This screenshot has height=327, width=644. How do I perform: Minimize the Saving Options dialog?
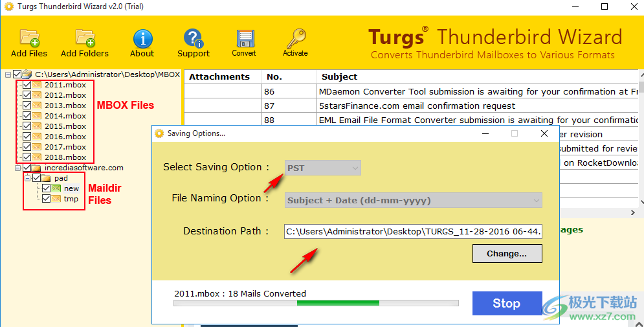coord(485,133)
